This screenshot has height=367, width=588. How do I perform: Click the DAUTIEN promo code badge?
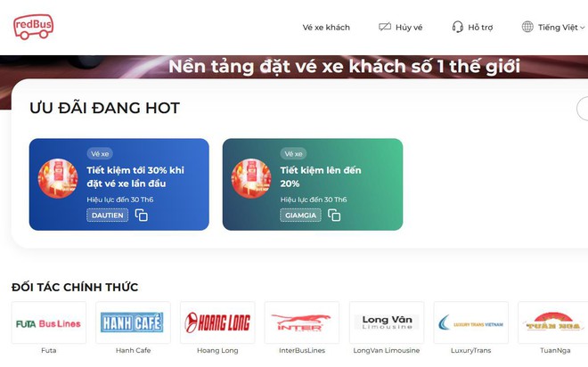pyautogui.click(x=108, y=216)
